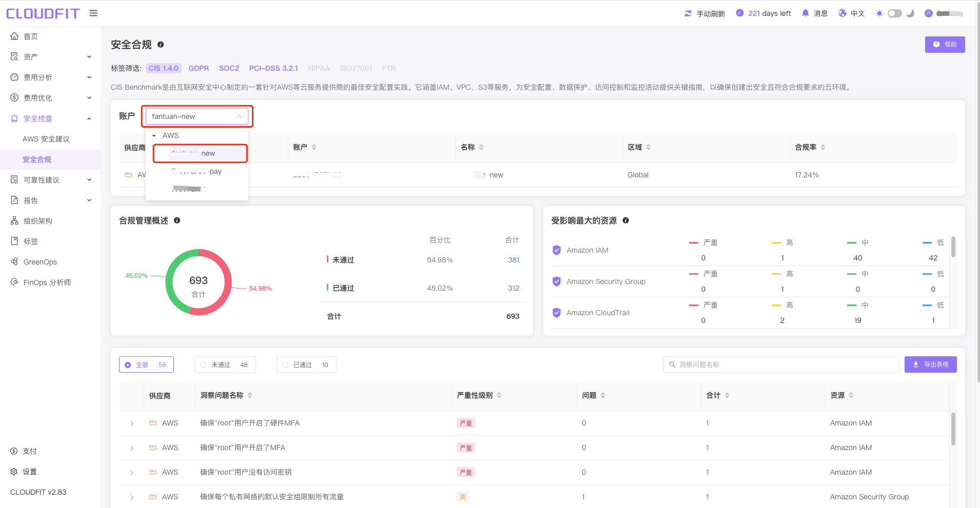Expand row 确保"root"用户开启了硬件MFA
Image resolution: width=980 pixels, height=508 pixels.
click(132, 423)
